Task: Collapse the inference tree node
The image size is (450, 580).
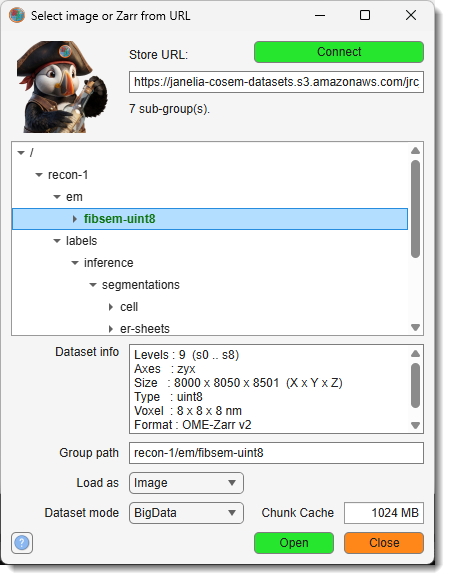Action: (75, 263)
